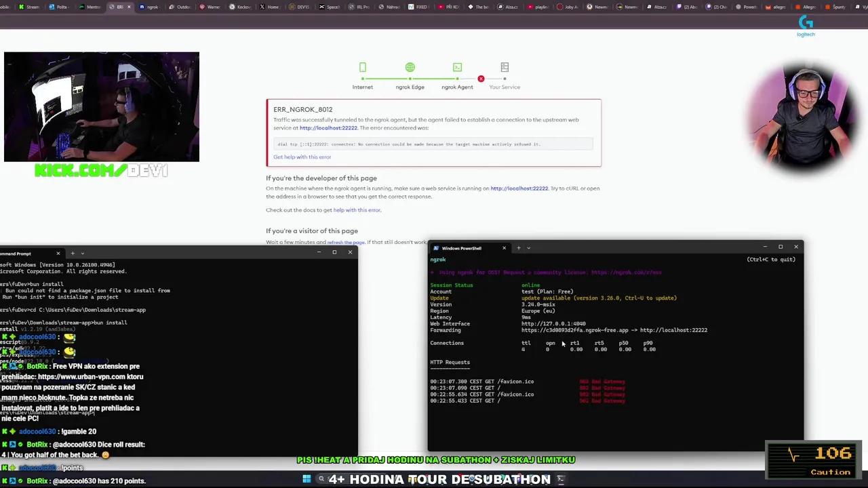868x488 pixels.
Task: Open the Warner browser tab
Action: (x=210, y=7)
